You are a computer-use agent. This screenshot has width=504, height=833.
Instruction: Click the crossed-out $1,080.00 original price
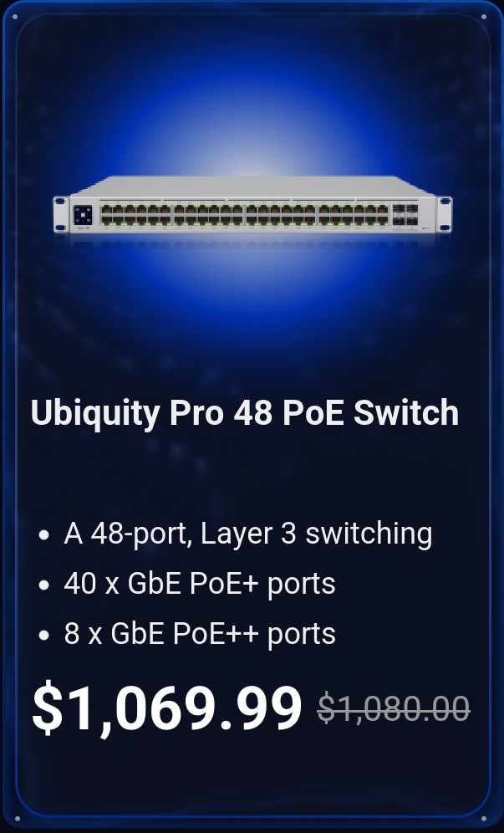[394, 708]
